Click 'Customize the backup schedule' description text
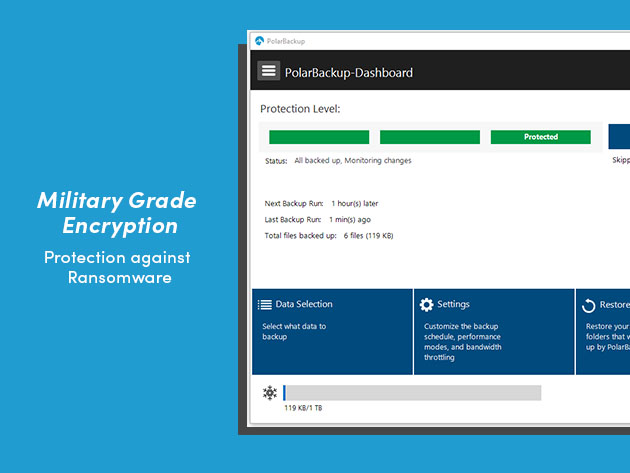The height and width of the screenshot is (473, 630). 462,342
